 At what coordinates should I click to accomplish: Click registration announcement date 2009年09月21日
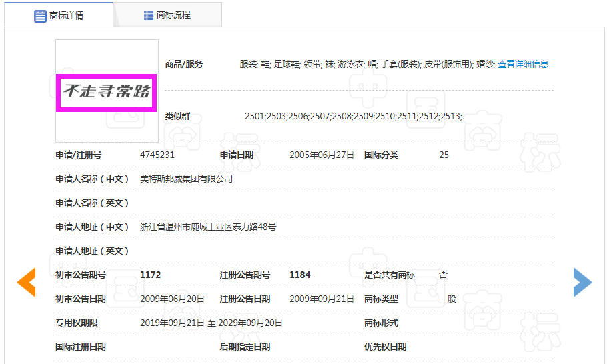coord(322,299)
